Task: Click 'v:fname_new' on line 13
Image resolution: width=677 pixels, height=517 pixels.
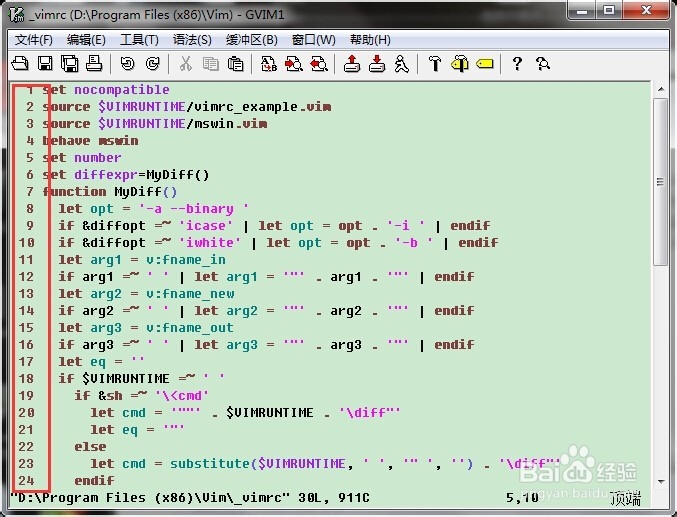Action: 190,294
